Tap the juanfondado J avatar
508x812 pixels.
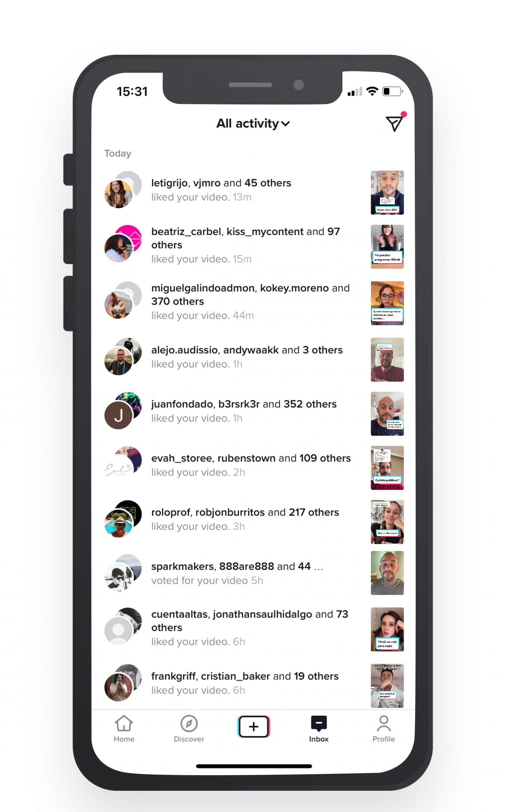coord(118,416)
